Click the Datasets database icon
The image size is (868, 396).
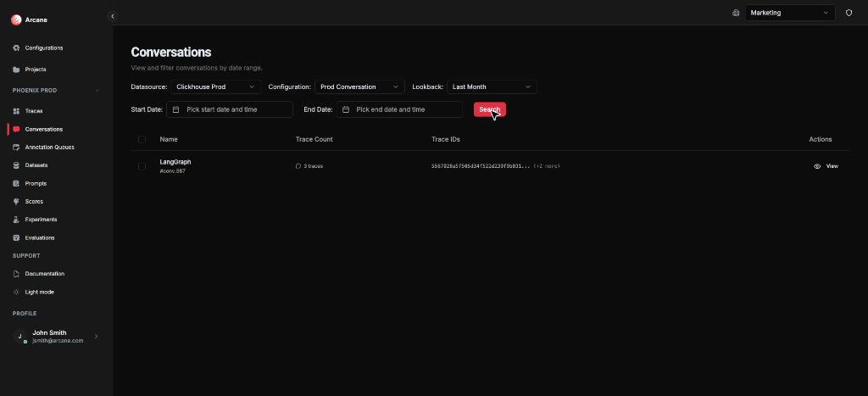point(16,165)
